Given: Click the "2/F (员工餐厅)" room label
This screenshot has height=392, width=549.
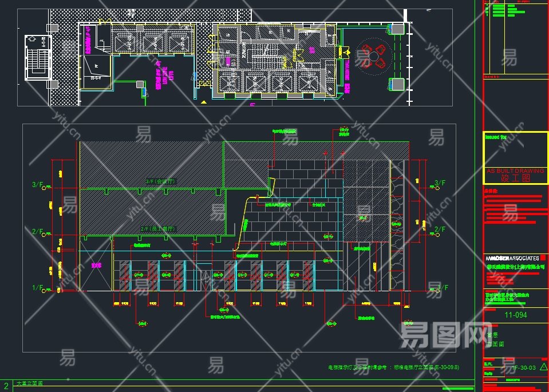Looking at the screenshot, I should click(157, 229).
